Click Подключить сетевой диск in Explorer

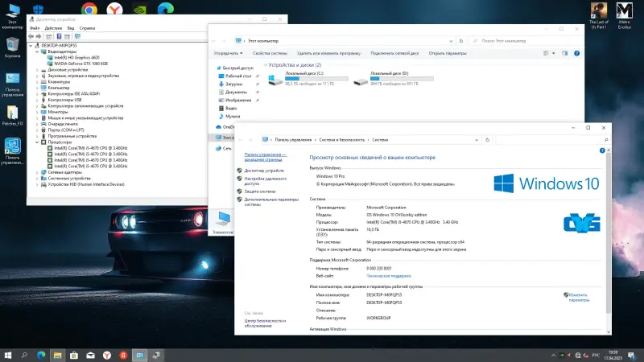point(394,53)
